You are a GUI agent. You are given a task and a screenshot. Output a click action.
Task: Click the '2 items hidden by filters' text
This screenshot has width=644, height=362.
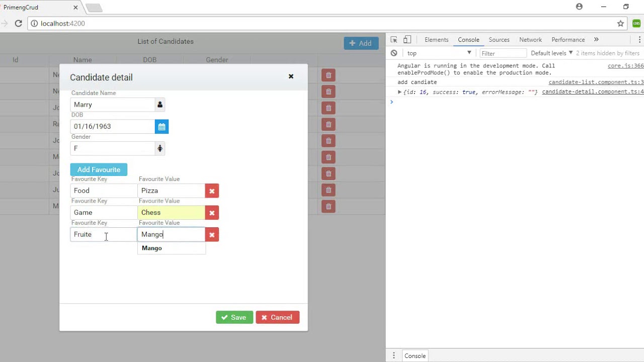[x=608, y=53]
